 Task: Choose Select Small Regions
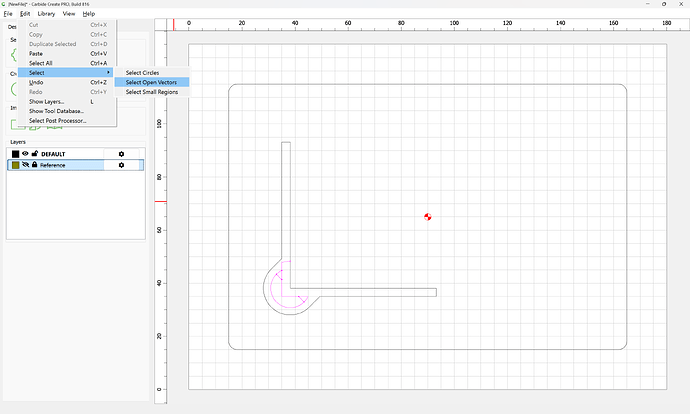[x=152, y=92]
